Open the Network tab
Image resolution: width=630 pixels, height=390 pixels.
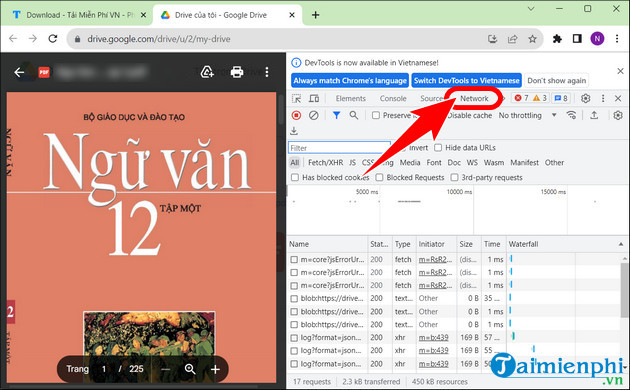point(474,98)
